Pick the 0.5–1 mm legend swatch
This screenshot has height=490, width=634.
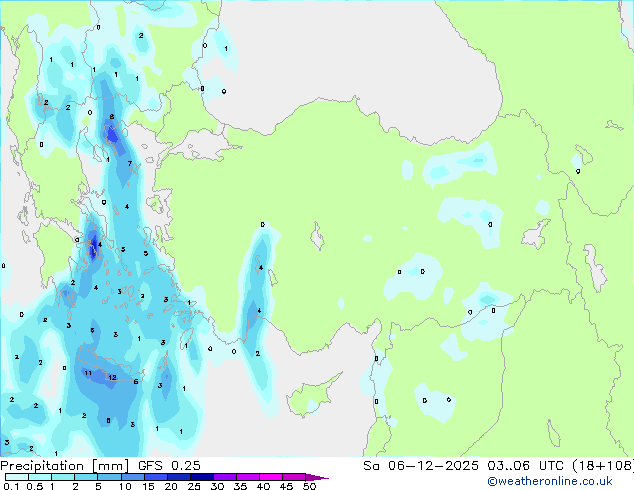point(40,477)
